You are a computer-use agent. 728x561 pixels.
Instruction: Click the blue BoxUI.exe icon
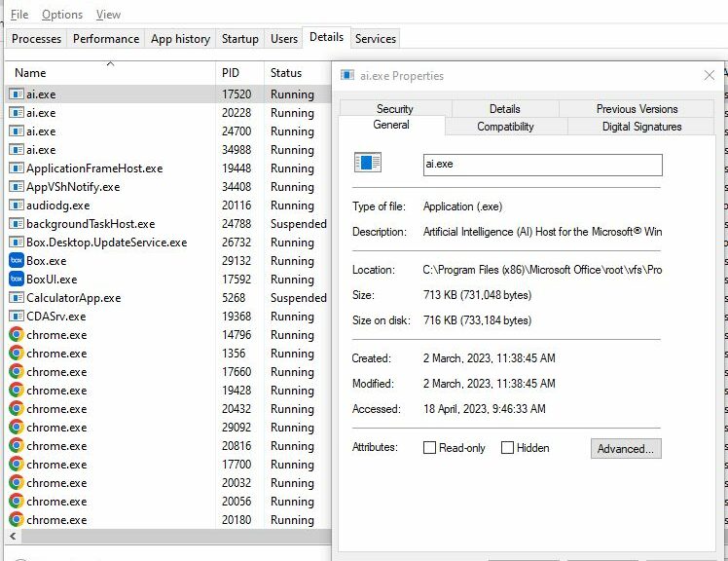[17, 280]
